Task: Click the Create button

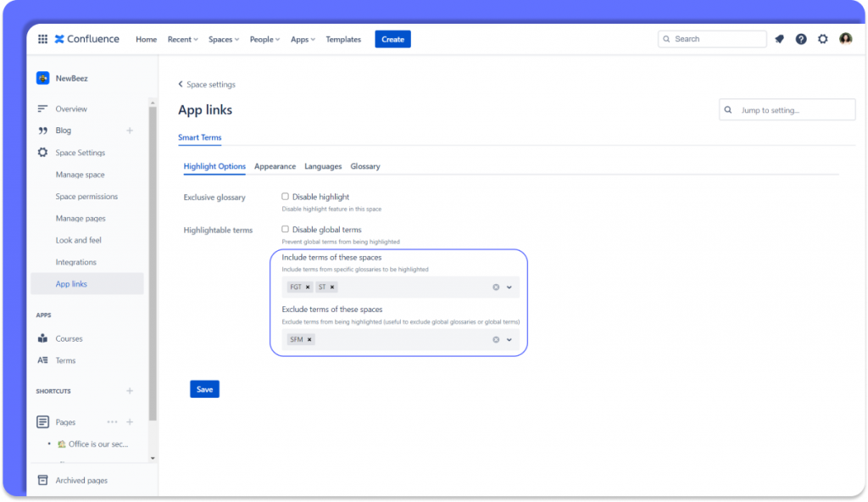Action: 392,38
